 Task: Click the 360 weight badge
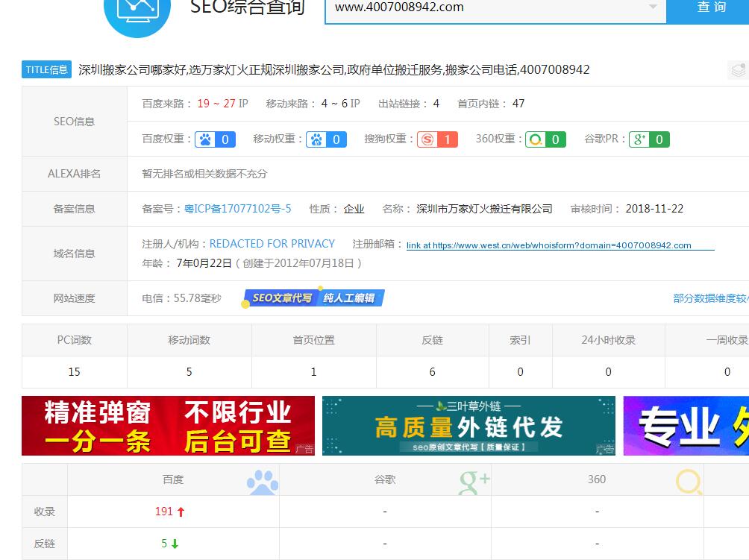pyautogui.click(x=545, y=139)
